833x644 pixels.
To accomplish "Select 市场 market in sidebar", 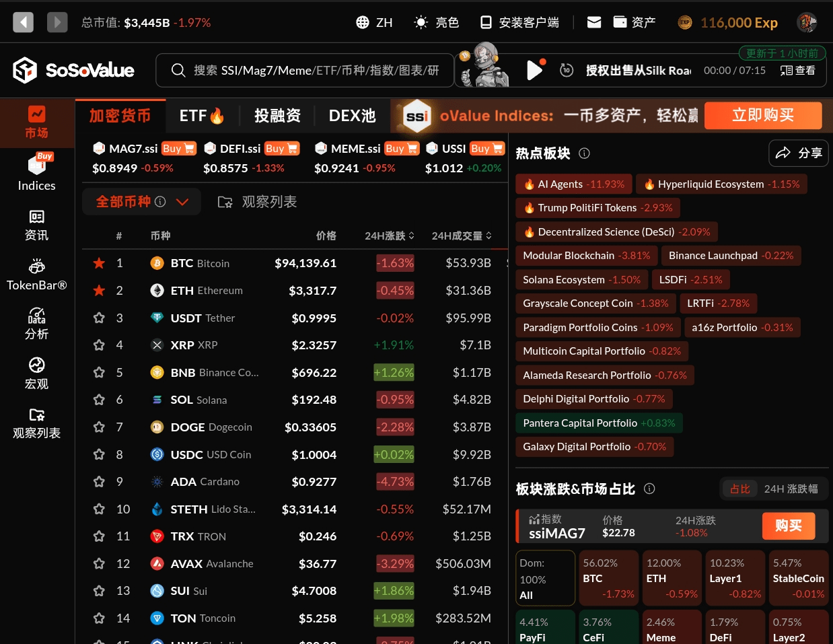I will 37,122.
